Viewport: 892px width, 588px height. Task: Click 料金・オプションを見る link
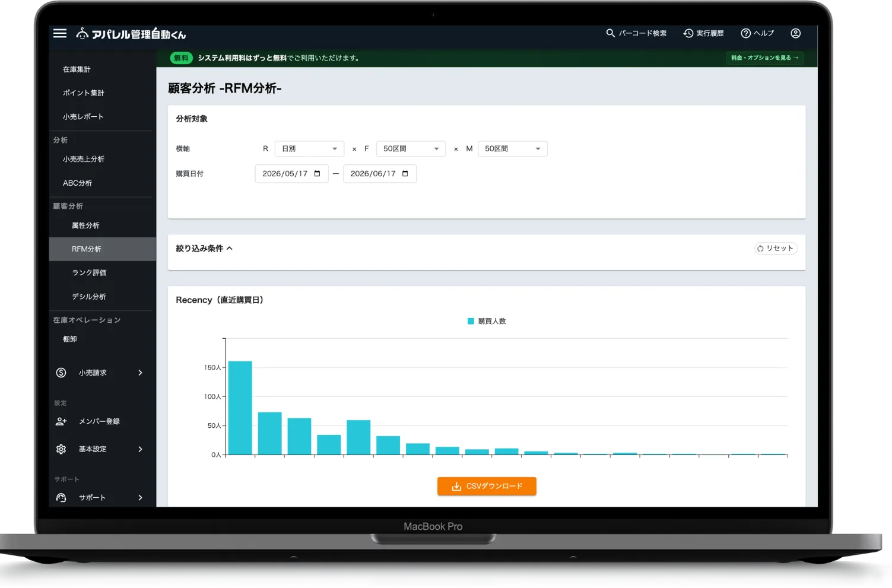click(765, 58)
